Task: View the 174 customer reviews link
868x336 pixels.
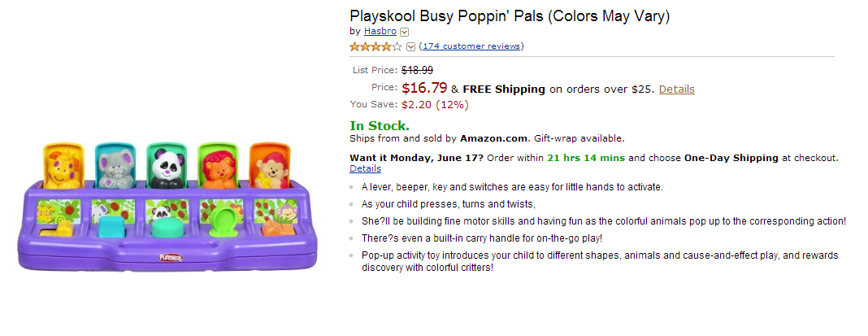Action: (471, 46)
